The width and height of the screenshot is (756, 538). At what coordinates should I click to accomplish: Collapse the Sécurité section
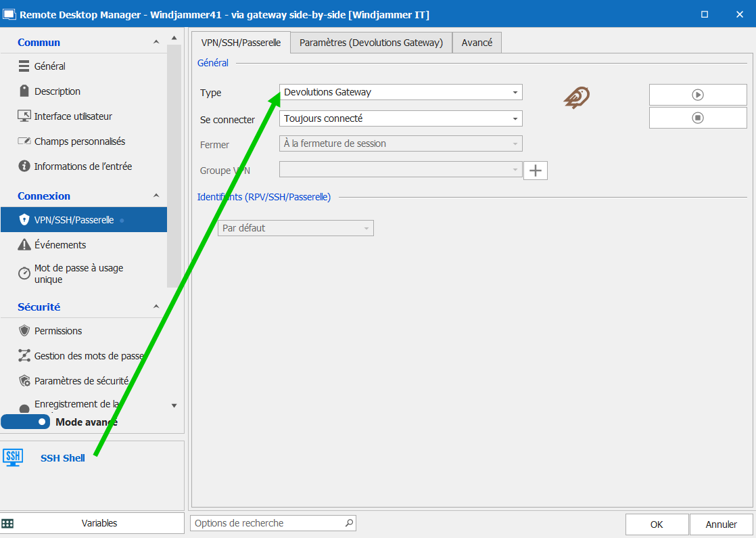(x=156, y=307)
